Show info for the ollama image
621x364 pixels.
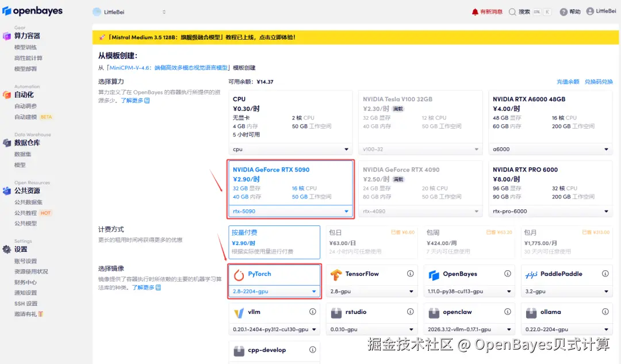(605, 312)
